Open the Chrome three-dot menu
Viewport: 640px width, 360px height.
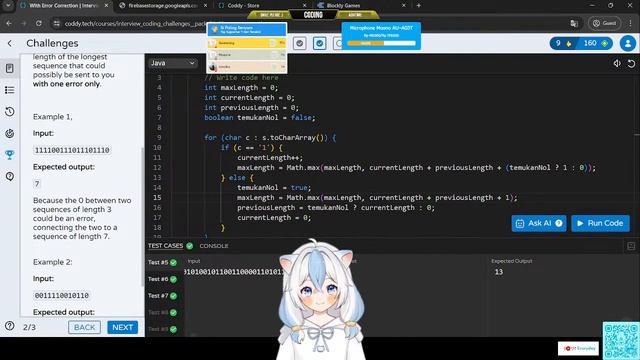coord(630,23)
